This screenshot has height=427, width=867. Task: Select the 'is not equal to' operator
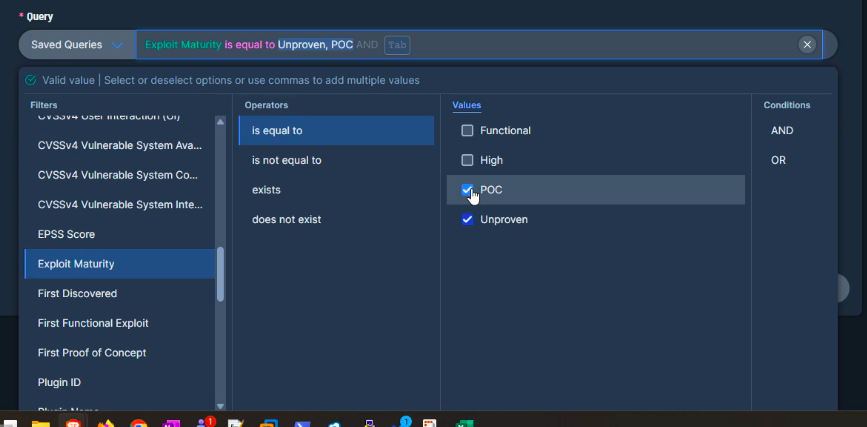pyautogui.click(x=287, y=160)
